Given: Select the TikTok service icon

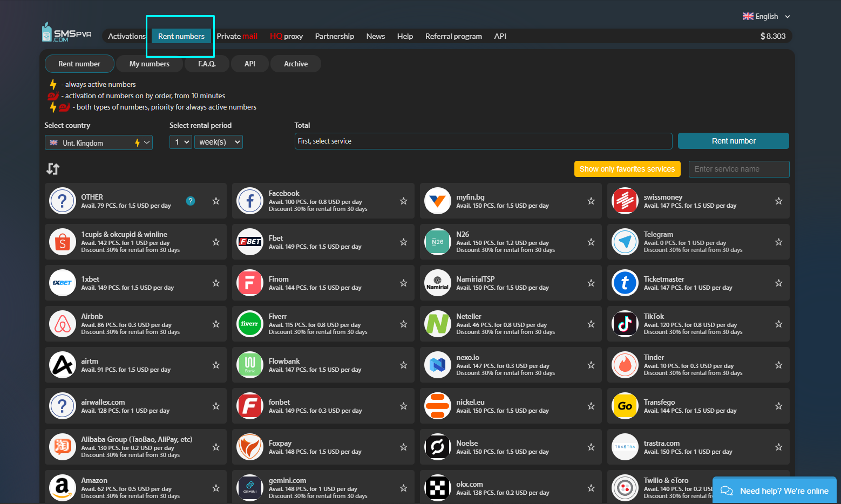Looking at the screenshot, I should click(x=625, y=324).
